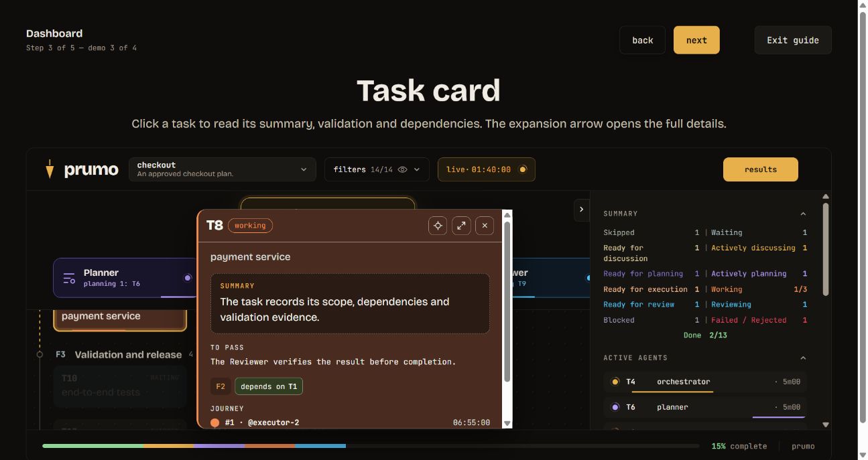
Task: Click the next button
Action: (696, 40)
